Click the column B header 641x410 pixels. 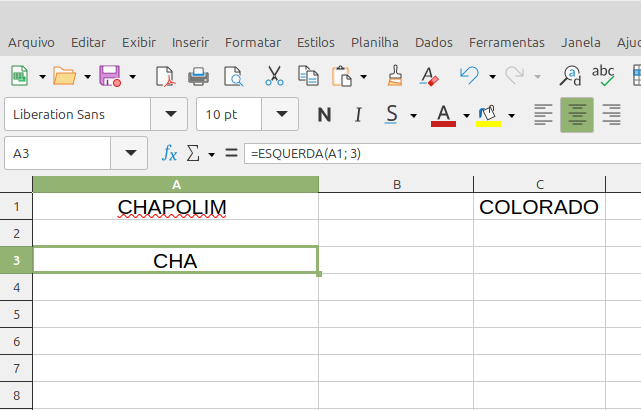(396, 184)
